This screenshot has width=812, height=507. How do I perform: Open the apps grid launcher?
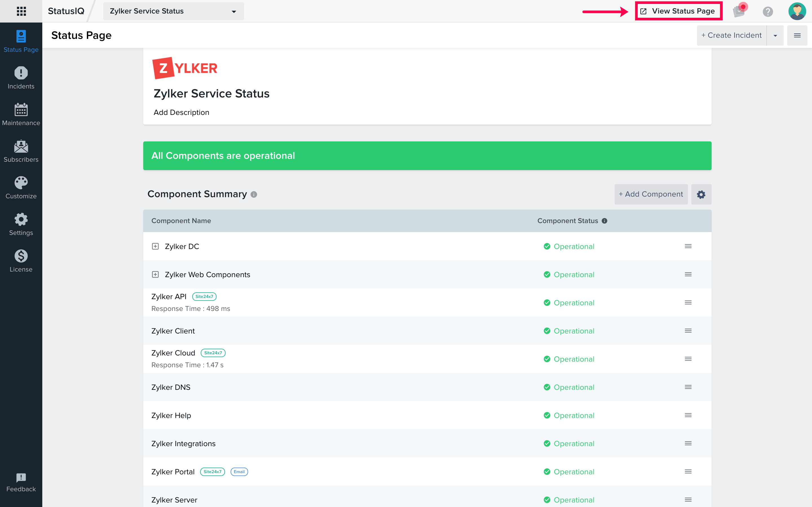[x=21, y=11]
